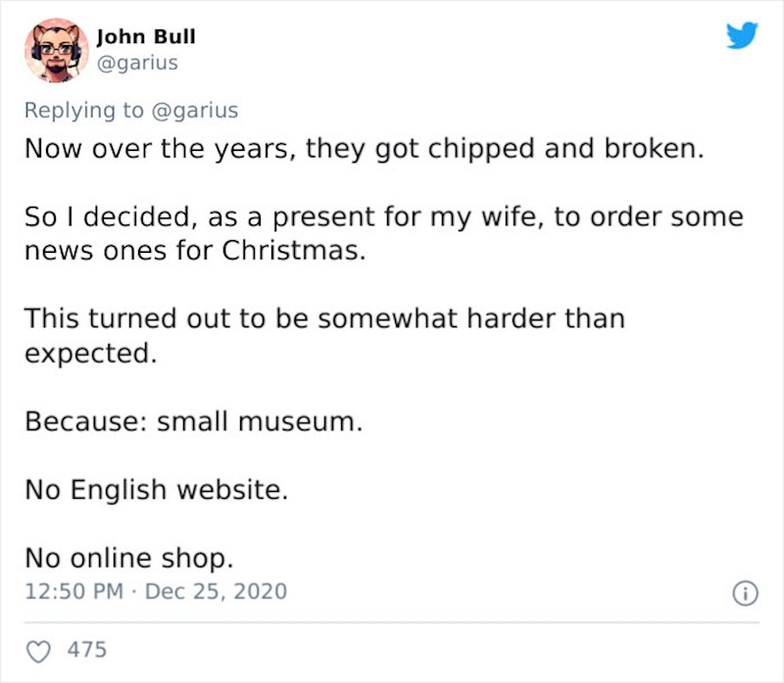Click the 12:50 PM timestamp
This screenshot has height=683, width=784.
pyautogui.click(x=72, y=591)
